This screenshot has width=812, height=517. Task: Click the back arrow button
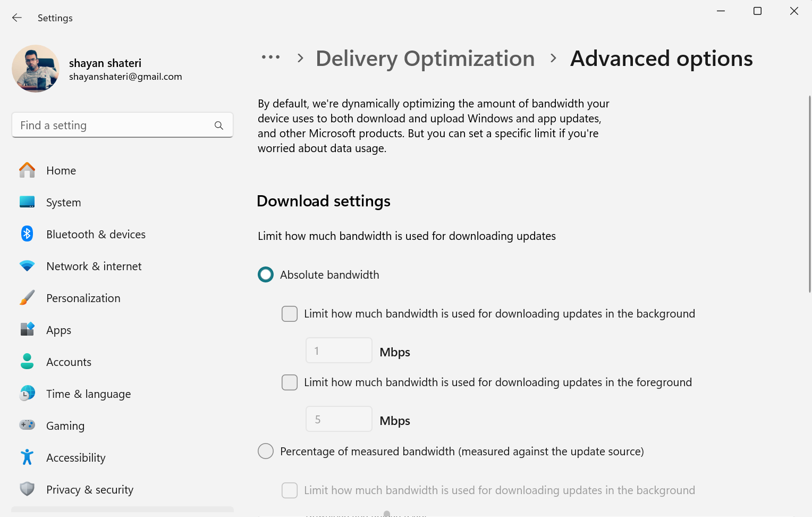(x=17, y=18)
